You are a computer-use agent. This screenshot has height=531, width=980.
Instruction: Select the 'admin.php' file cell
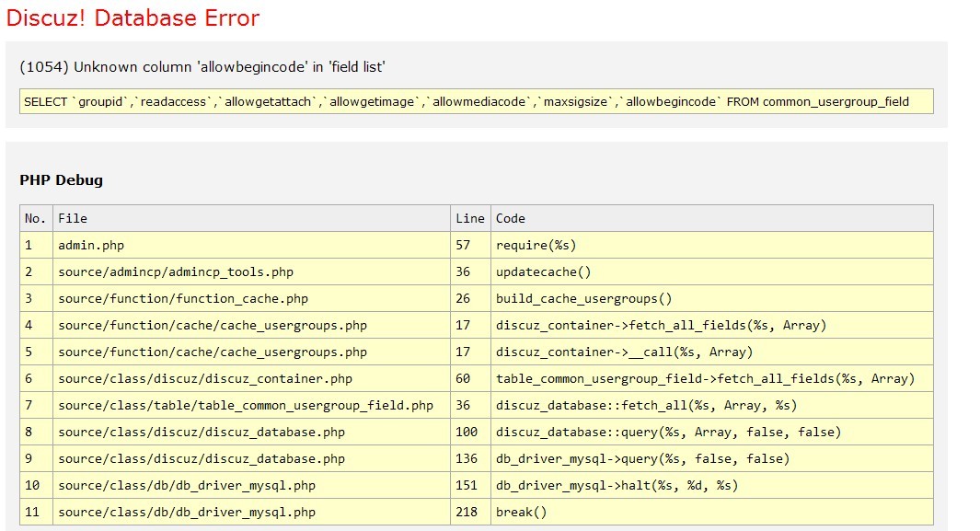point(252,246)
